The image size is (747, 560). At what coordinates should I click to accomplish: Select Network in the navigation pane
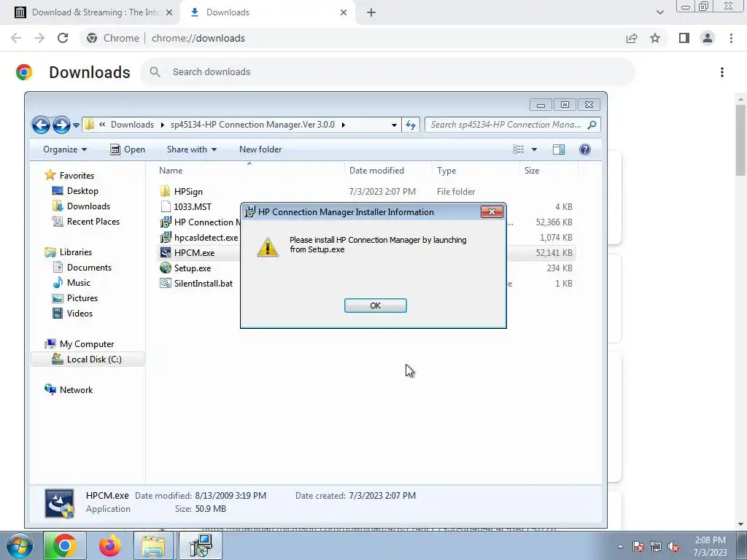pyautogui.click(x=69, y=390)
